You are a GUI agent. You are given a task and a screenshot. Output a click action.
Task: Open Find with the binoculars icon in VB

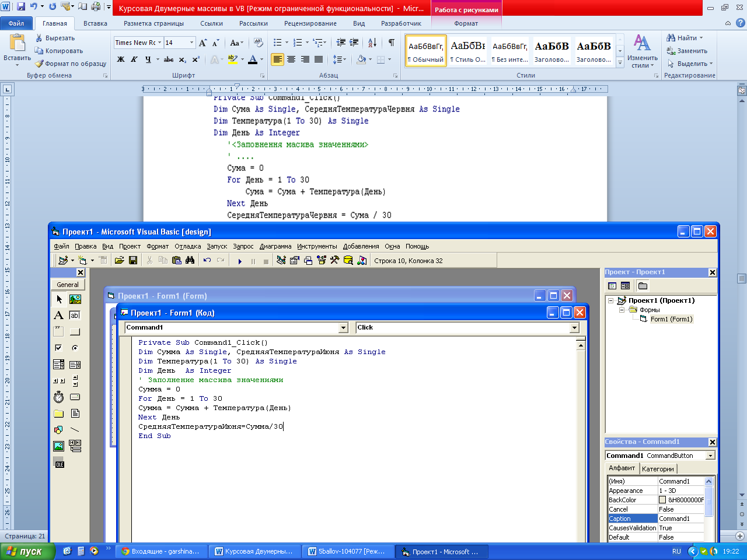coord(190,261)
